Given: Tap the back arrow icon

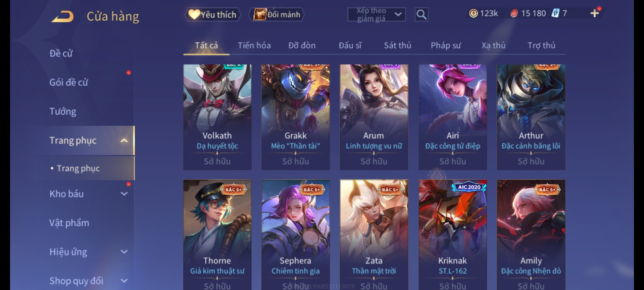Looking at the screenshot, I should (63, 16).
